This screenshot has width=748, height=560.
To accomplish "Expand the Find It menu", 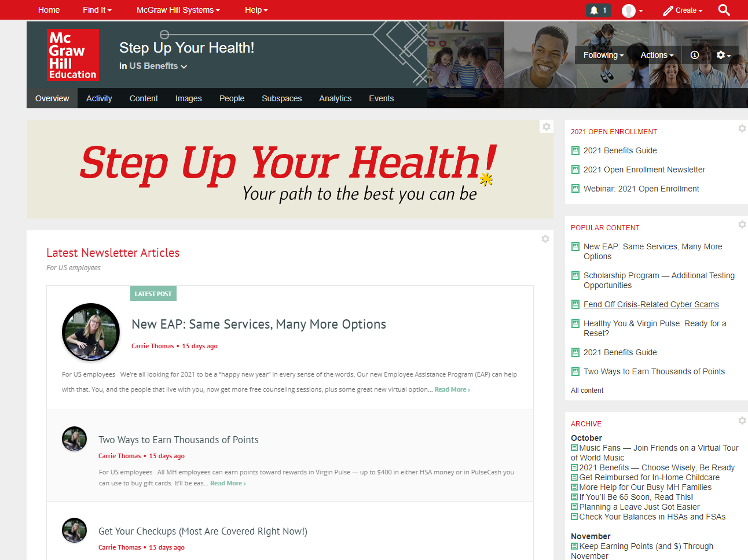I will pos(97,10).
